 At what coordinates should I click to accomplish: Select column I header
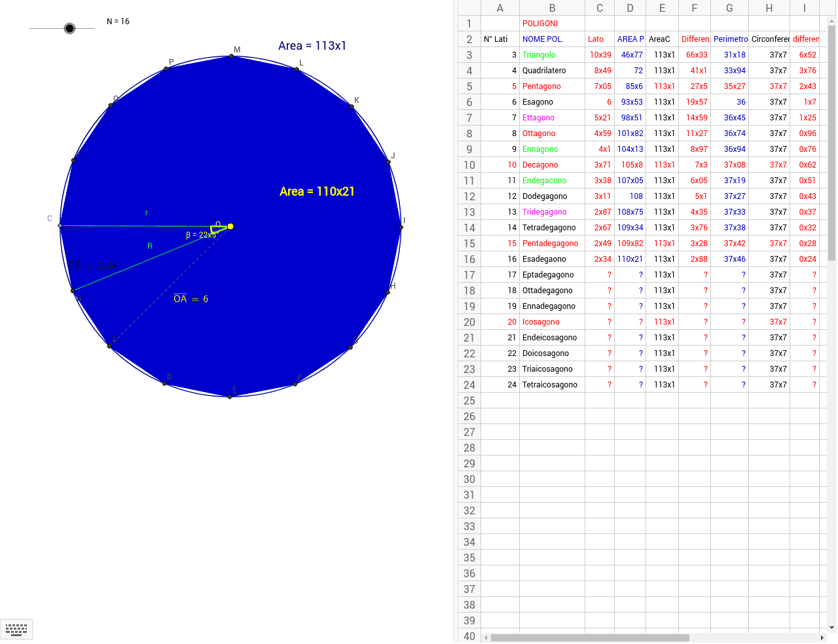pos(805,8)
